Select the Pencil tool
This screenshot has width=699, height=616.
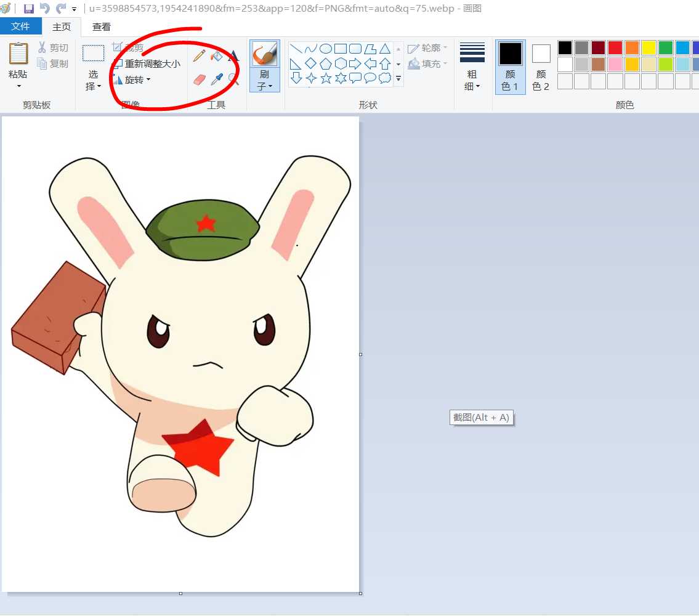coord(200,56)
